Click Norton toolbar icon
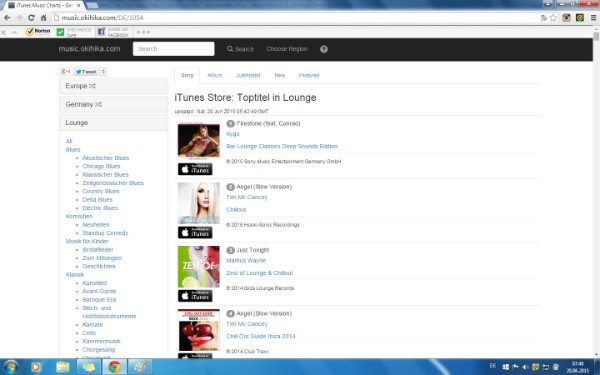 38,32
